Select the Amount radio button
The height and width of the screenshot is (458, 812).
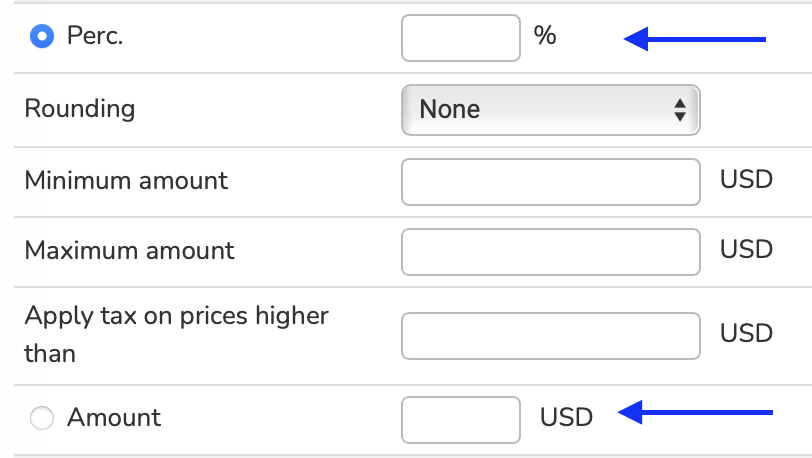click(x=42, y=418)
